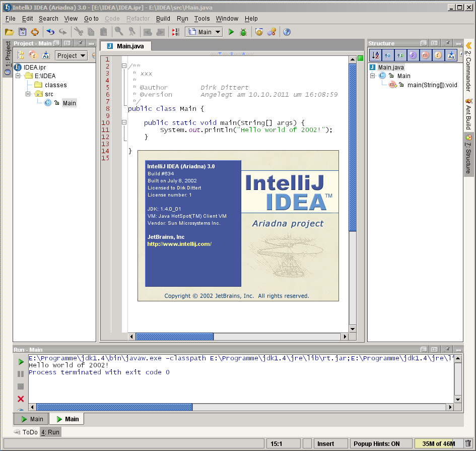
Task: Open http://www.intellij.com/ link
Action: pos(179,244)
